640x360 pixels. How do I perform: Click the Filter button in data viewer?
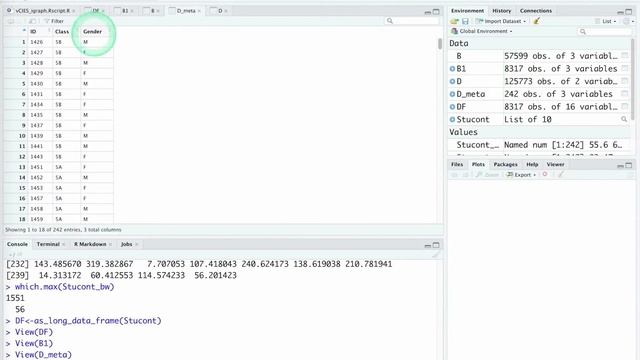tap(53, 21)
